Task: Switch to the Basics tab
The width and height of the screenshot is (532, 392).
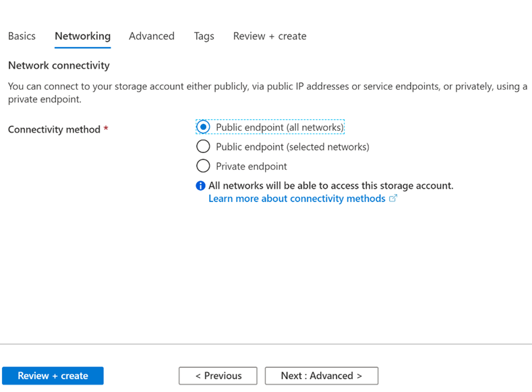Action: [x=22, y=36]
